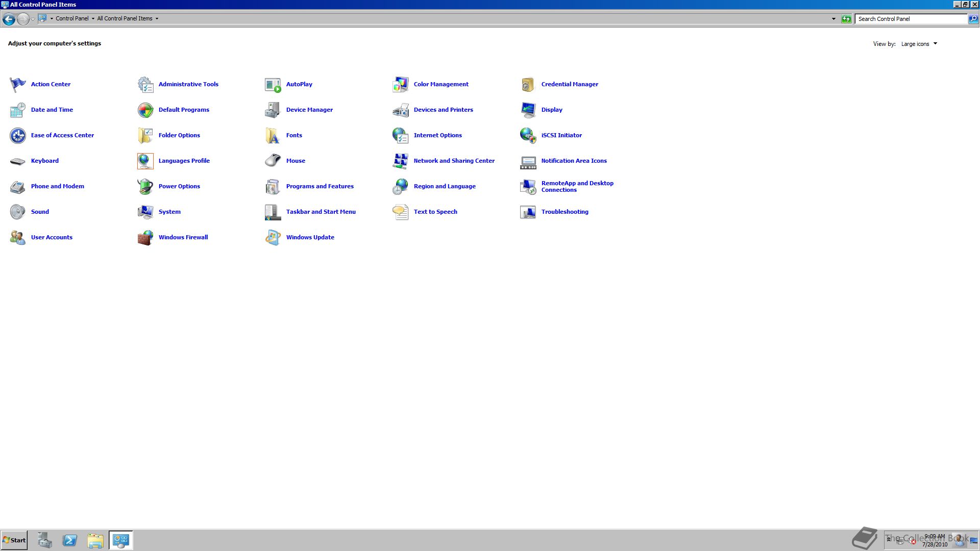Click the Languages Profile icon

tap(145, 161)
